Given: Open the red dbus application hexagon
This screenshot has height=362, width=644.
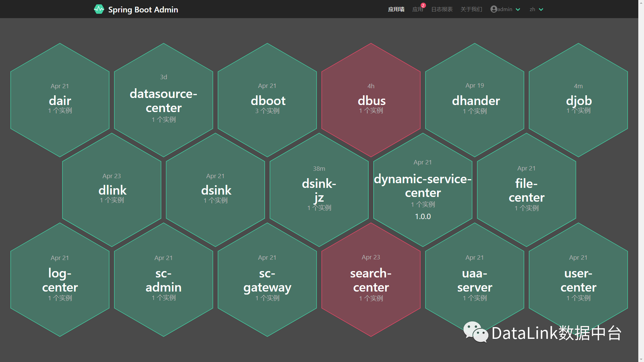Looking at the screenshot, I should [x=371, y=100].
